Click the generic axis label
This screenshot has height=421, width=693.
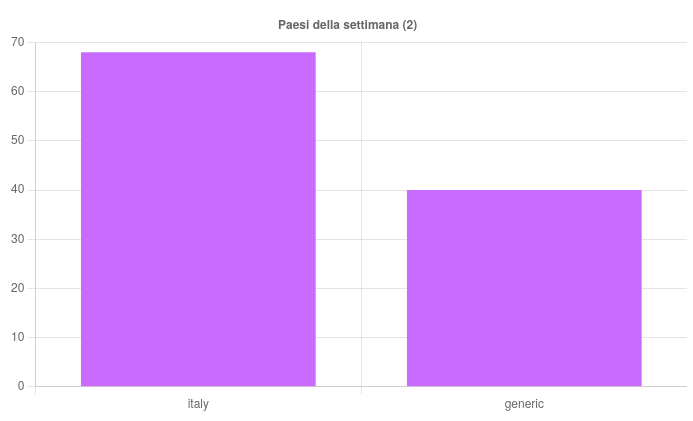(x=524, y=404)
